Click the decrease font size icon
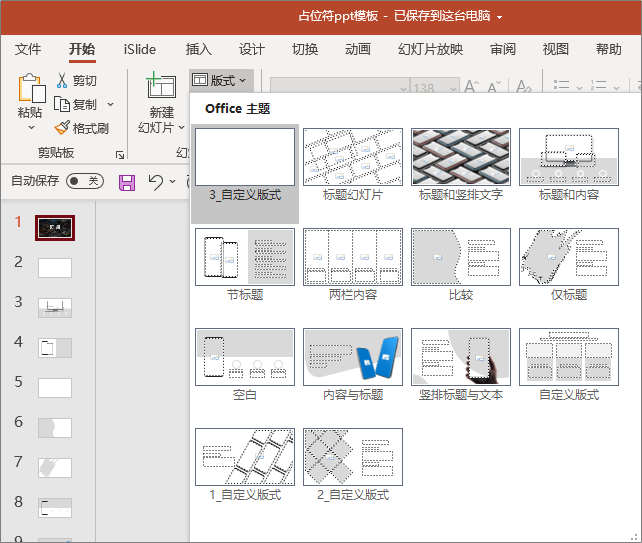 click(x=494, y=87)
